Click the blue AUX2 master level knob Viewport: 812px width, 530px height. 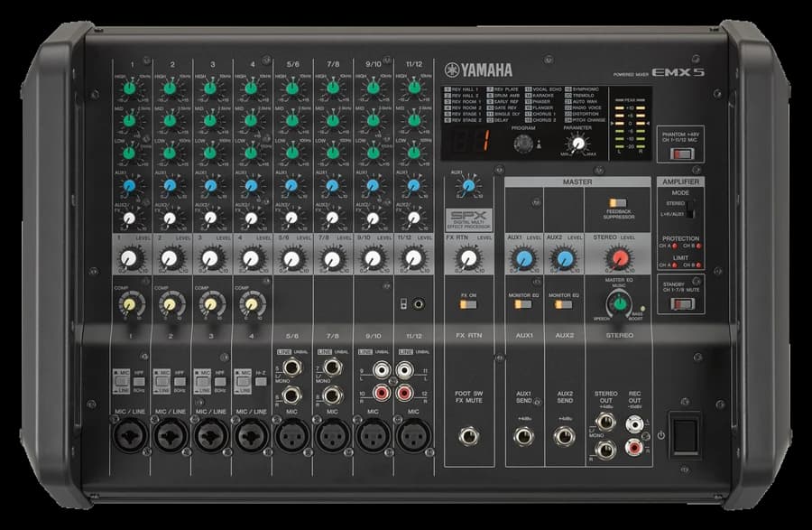pyautogui.click(x=565, y=257)
